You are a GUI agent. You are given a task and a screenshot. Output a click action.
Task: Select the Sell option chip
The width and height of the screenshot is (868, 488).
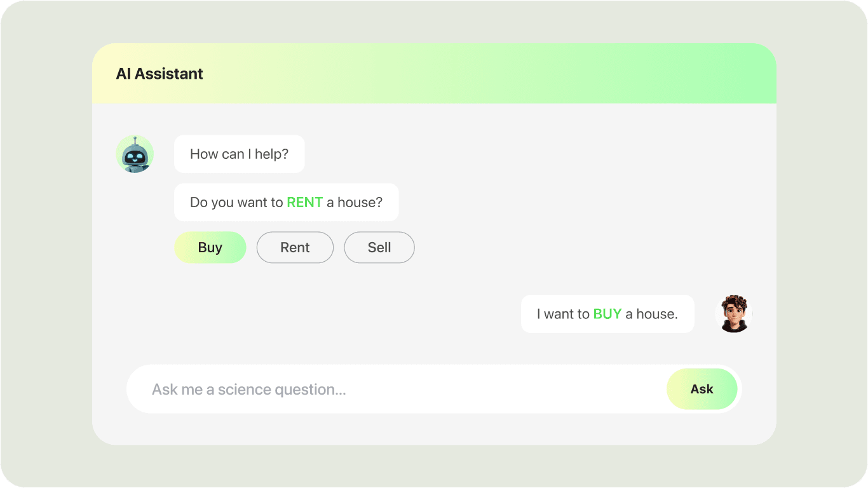379,247
